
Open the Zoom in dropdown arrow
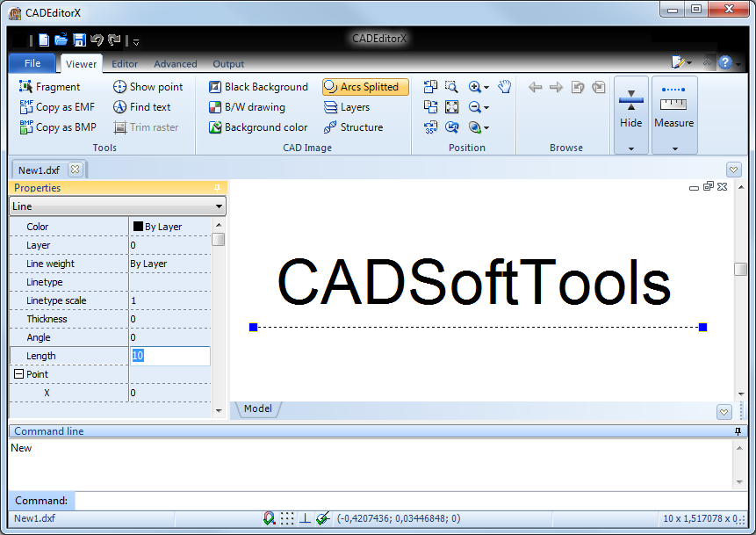486,88
